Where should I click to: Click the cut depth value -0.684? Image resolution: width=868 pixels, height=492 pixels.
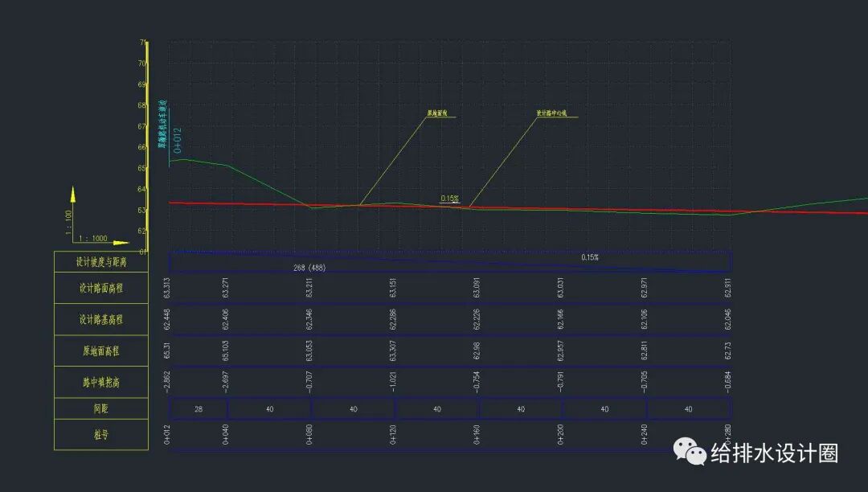click(x=727, y=382)
